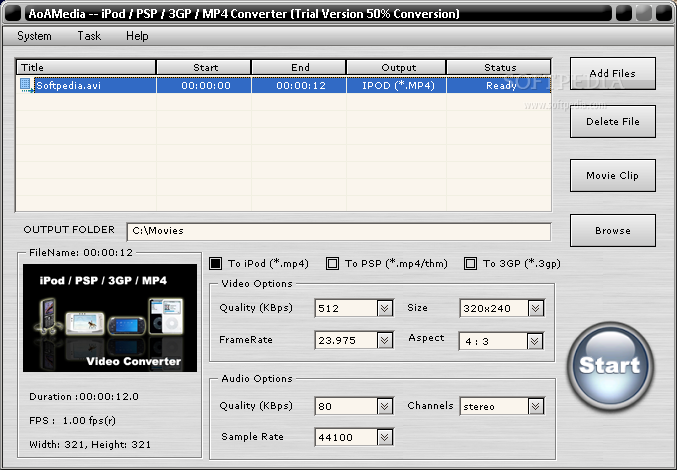This screenshot has height=470, width=677.
Task: Open the Movie Clip editor
Action: [613, 175]
